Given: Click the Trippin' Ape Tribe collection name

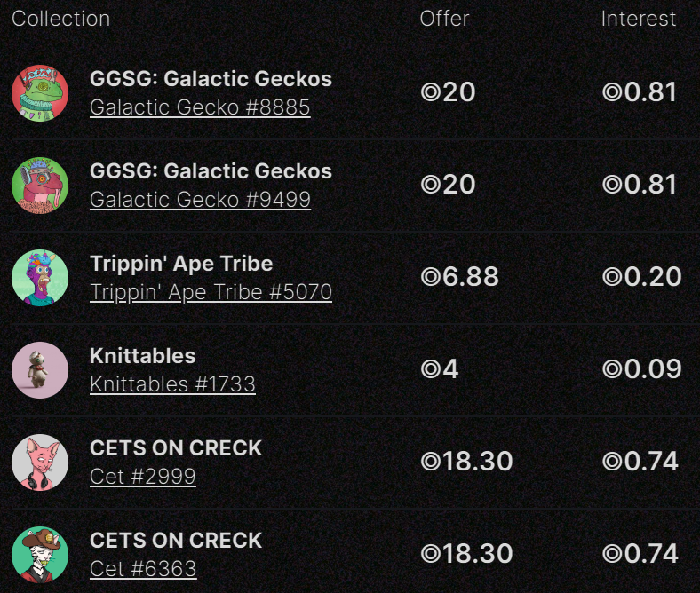Looking at the screenshot, I should point(181,264).
